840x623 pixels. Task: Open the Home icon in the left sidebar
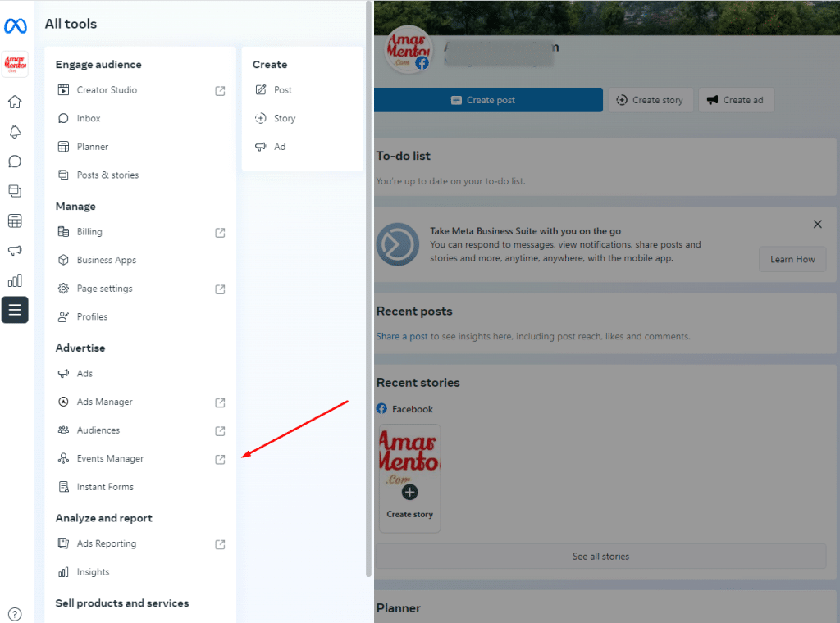15,102
